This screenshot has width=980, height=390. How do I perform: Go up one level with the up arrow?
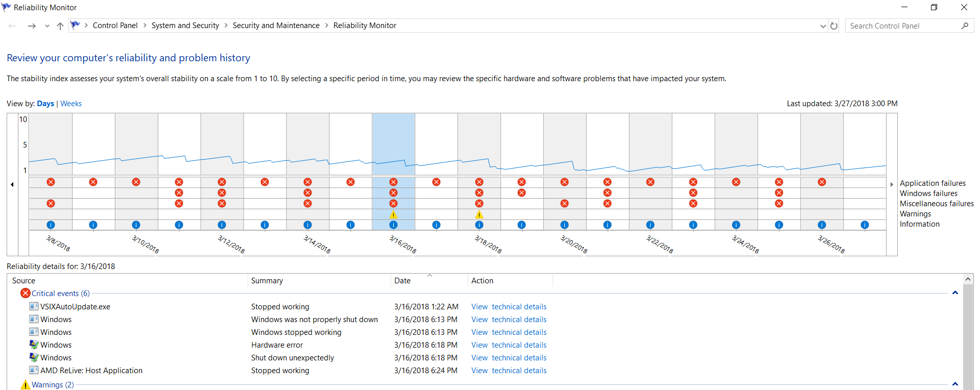click(60, 26)
